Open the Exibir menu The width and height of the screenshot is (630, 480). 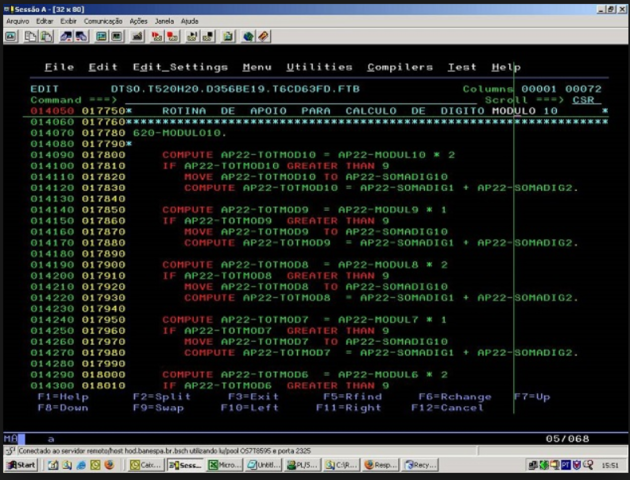pos(68,21)
